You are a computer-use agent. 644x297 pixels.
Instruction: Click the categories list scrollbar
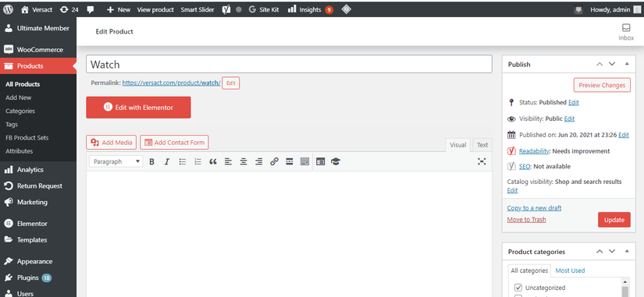(625, 288)
